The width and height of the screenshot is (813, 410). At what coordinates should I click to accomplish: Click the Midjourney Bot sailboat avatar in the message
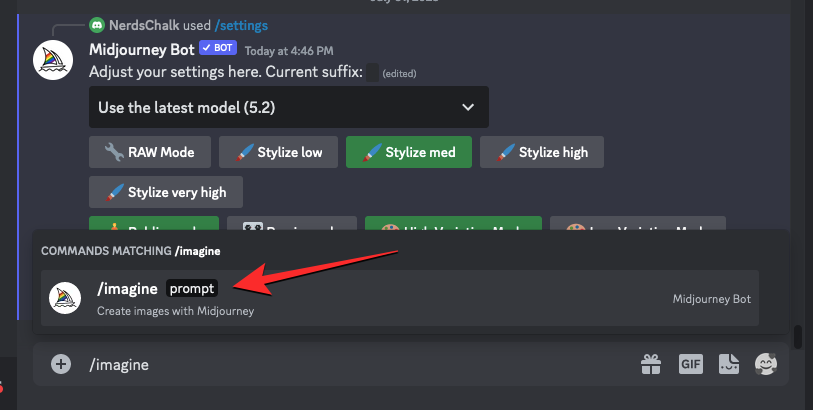coord(53,60)
